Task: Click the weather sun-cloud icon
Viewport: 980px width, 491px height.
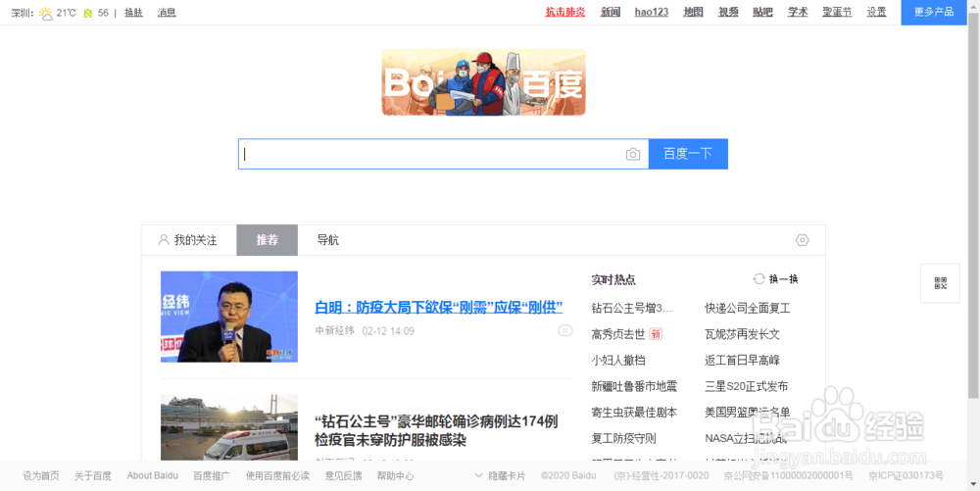Action: coord(46,13)
